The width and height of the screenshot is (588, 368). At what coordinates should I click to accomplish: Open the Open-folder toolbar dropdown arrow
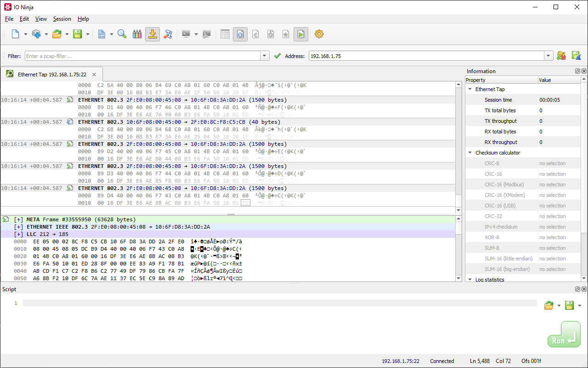pos(67,34)
